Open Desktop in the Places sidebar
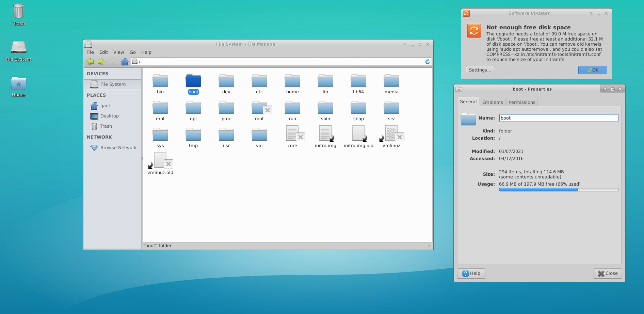 point(113,116)
